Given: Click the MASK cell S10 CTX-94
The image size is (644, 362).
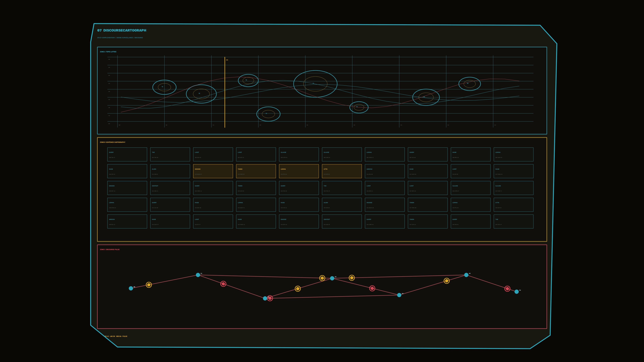Looking at the screenshot, I should pos(127,171).
